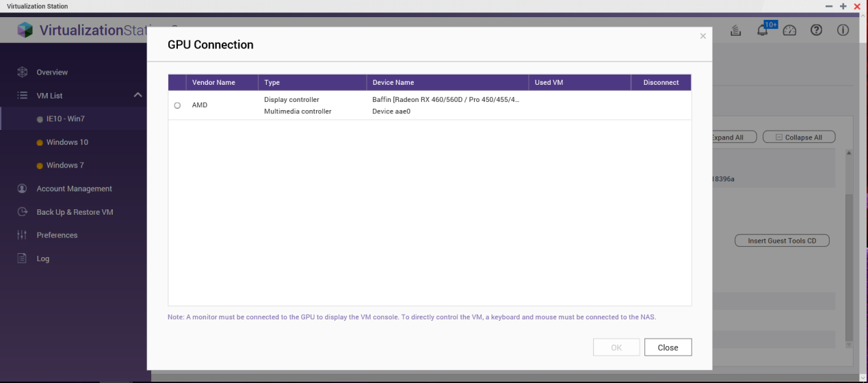Click the Disconnect column header

pyautogui.click(x=661, y=82)
